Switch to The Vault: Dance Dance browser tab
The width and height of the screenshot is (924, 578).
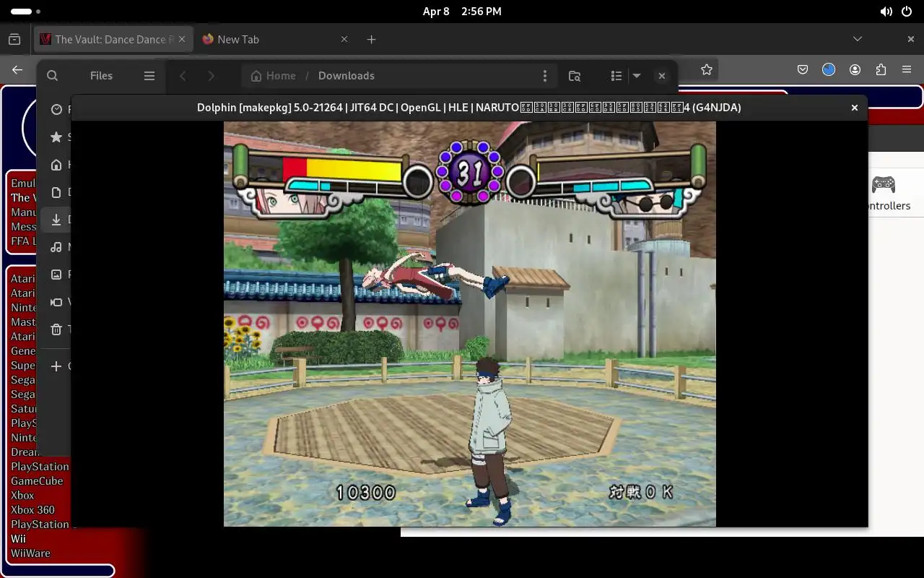coord(114,39)
